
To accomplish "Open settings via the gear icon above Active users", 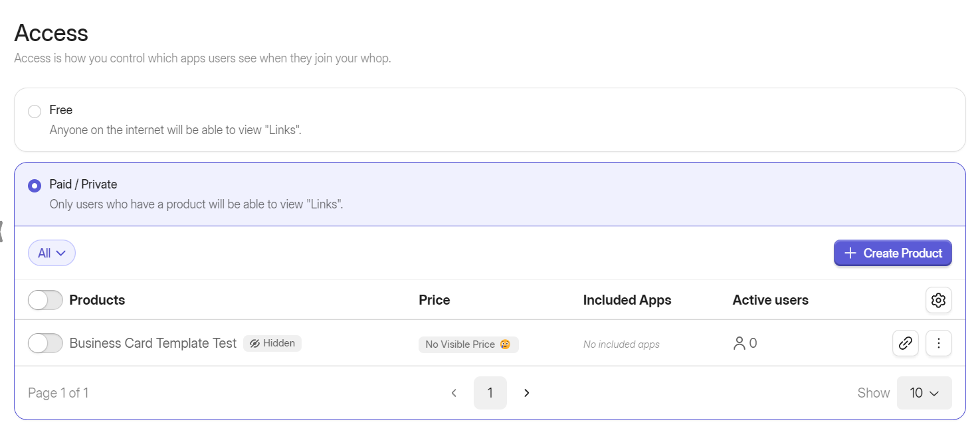I will tap(938, 300).
